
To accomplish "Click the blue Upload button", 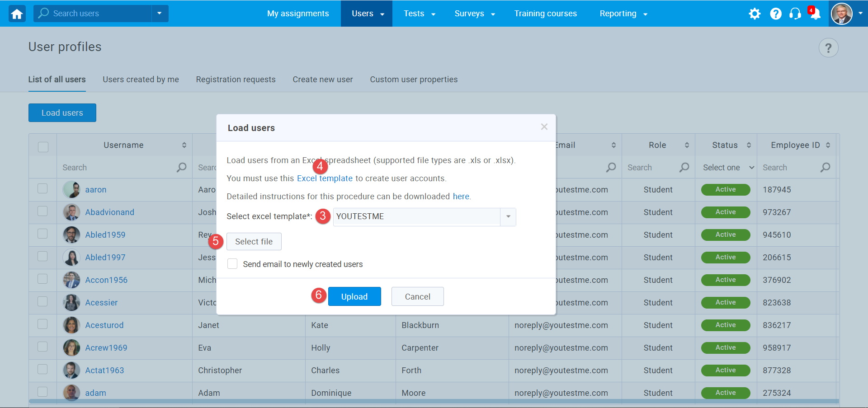I will tap(354, 296).
